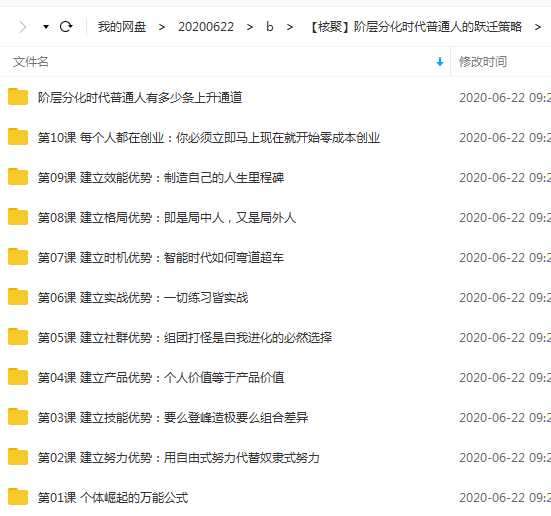Select 第01课 个体崛起的万能公式 folder
This screenshot has width=551, height=516.
point(113,498)
